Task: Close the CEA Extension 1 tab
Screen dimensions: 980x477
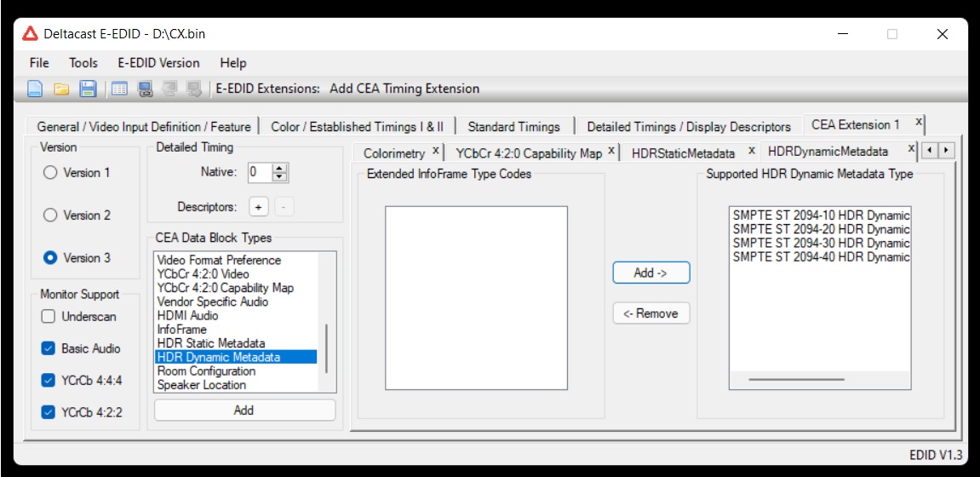Action: [x=918, y=122]
